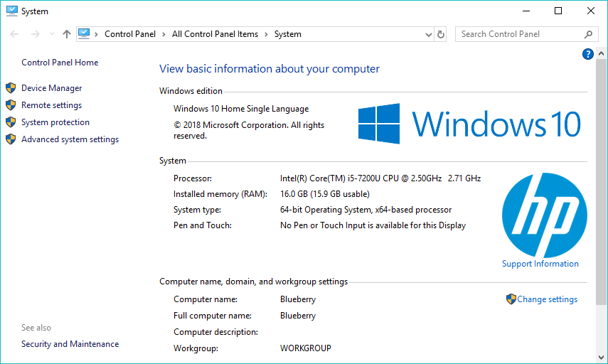The image size is (608, 364).
Task: Open Device Manager
Action: click(51, 88)
